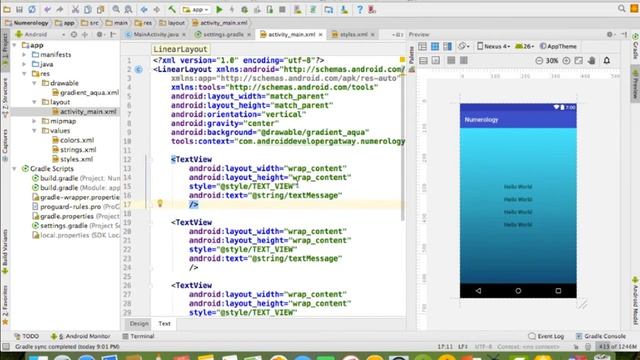Click the bell notification icon in preview

[607, 60]
